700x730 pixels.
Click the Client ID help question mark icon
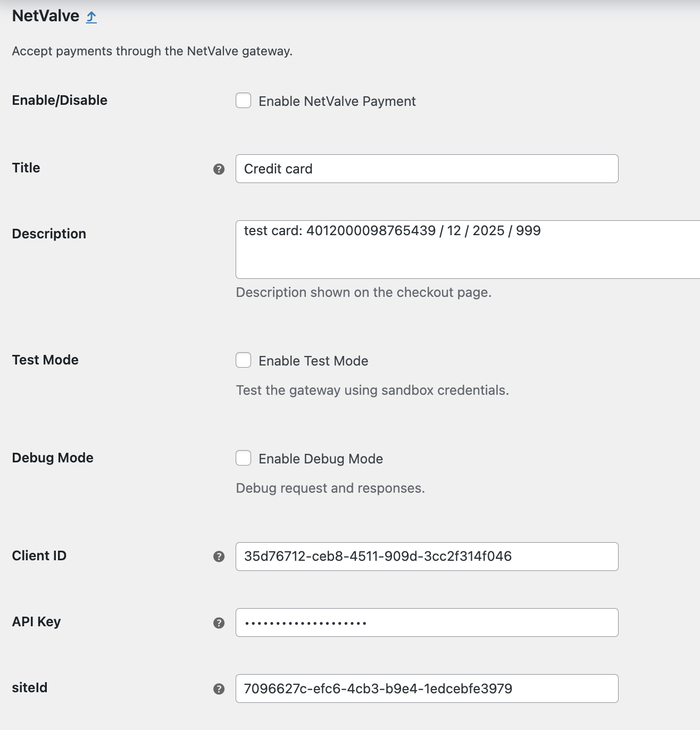(x=219, y=557)
